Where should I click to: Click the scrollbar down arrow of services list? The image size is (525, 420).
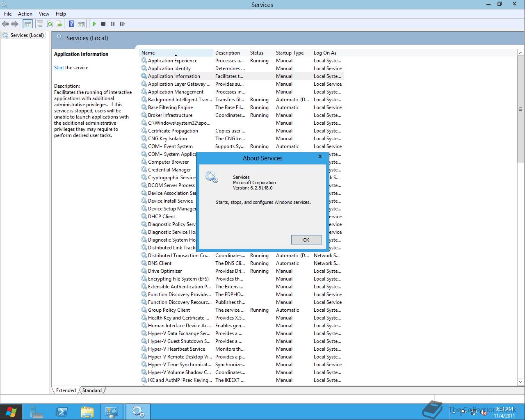tap(521, 382)
